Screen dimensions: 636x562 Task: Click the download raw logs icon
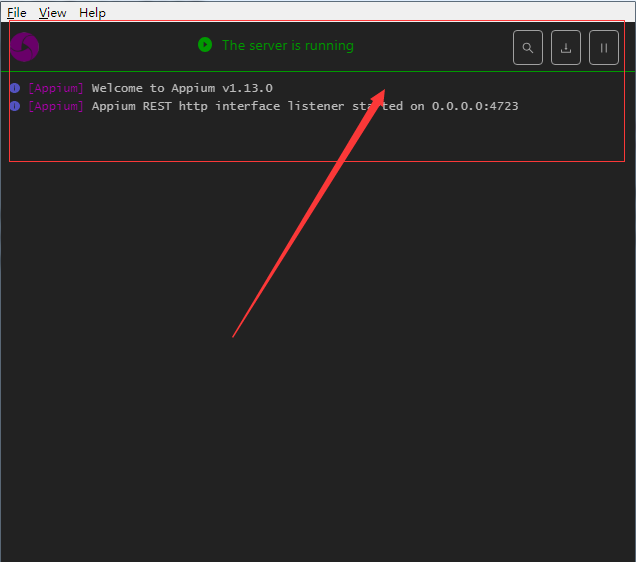pyautogui.click(x=566, y=48)
